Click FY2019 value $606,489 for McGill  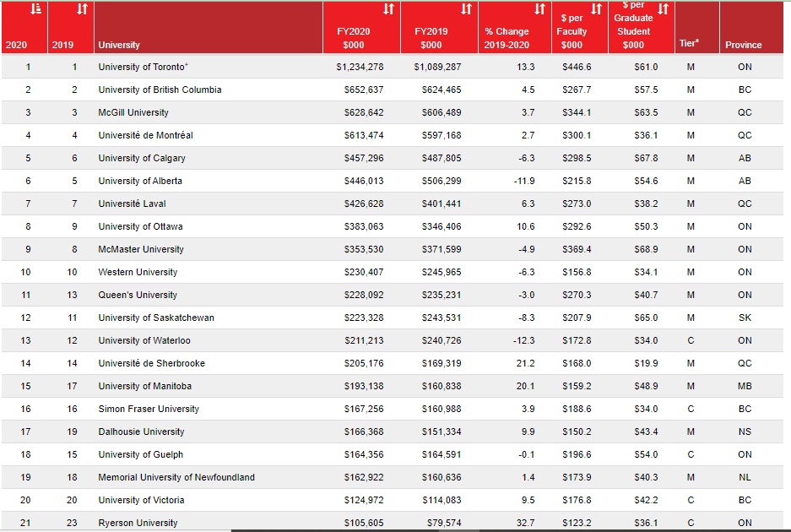442,112
